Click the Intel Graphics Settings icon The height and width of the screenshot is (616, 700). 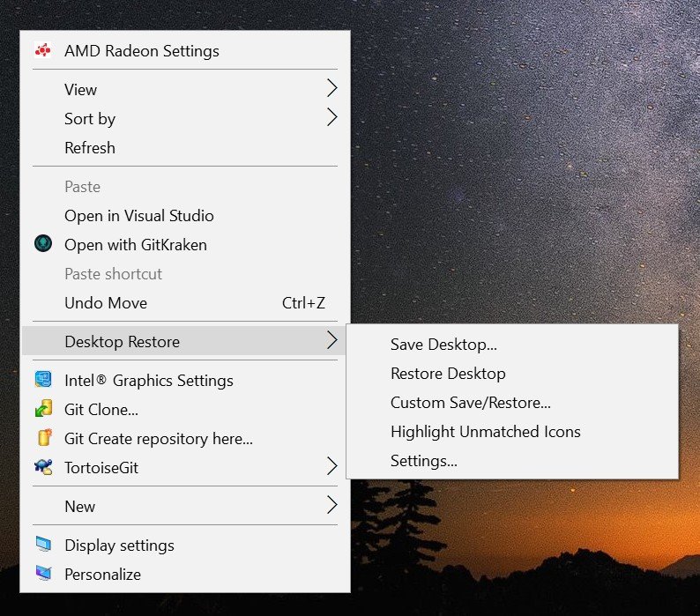42,380
